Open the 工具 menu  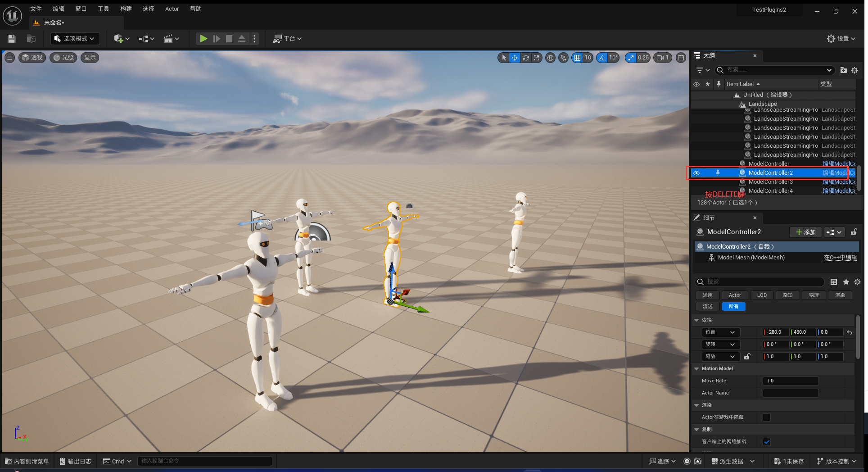tap(104, 9)
